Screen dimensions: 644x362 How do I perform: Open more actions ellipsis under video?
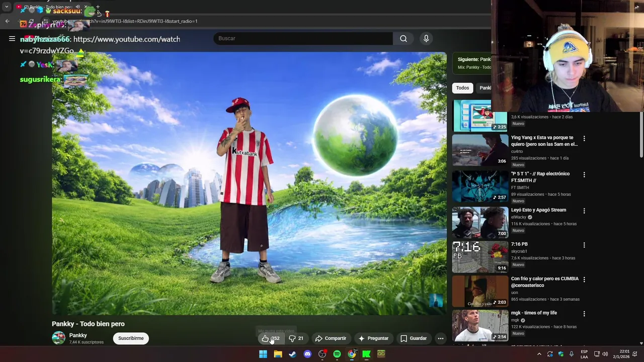coord(441,338)
